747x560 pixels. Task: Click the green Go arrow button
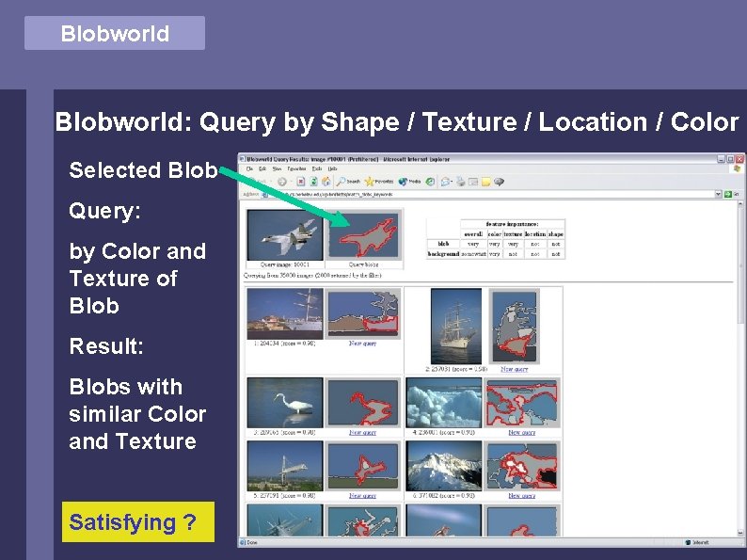[x=728, y=195]
